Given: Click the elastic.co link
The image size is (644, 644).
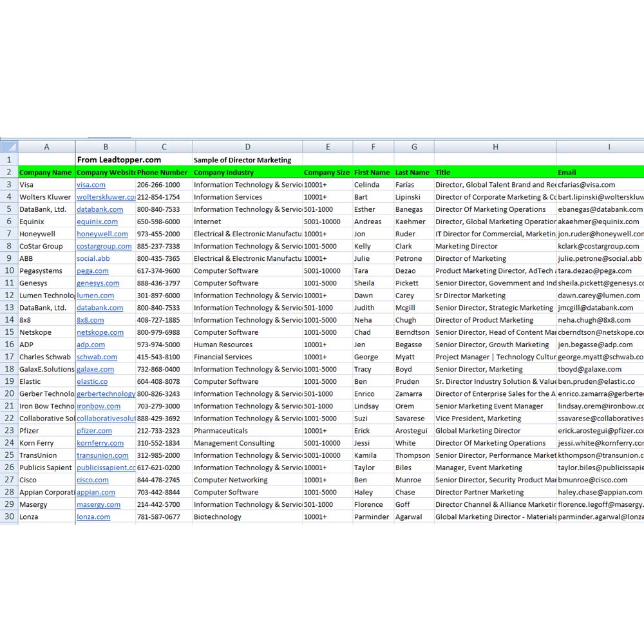Looking at the screenshot, I should click(92, 381).
